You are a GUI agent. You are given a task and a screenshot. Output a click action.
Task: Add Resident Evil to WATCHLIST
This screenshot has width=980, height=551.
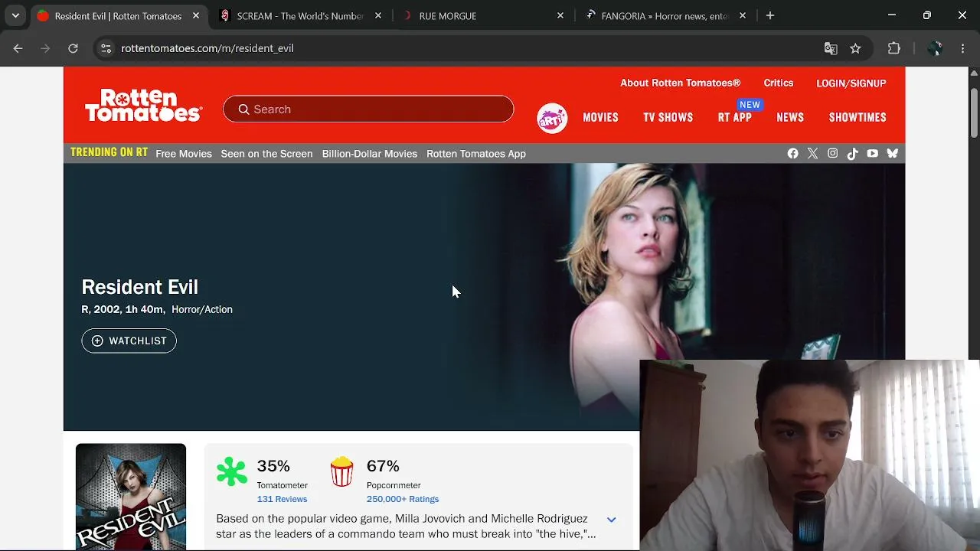point(129,341)
